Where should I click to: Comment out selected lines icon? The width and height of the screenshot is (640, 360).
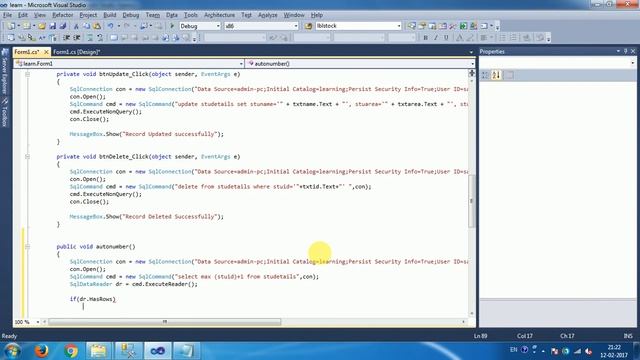(90, 38)
